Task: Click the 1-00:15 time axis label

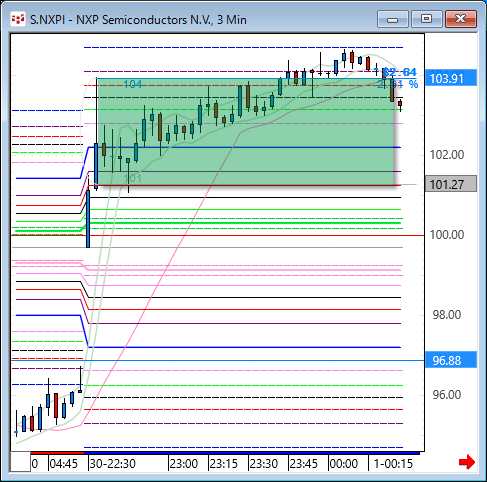Action: [x=393, y=464]
